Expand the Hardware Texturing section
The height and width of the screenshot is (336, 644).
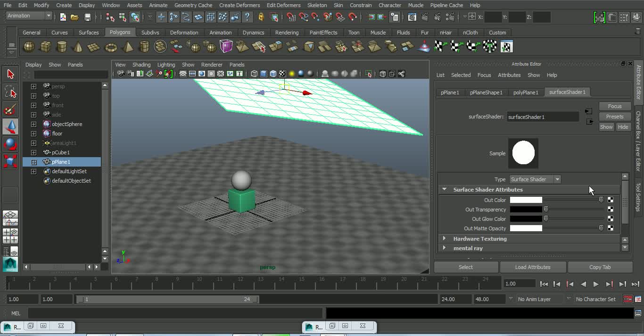click(x=444, y=238)
